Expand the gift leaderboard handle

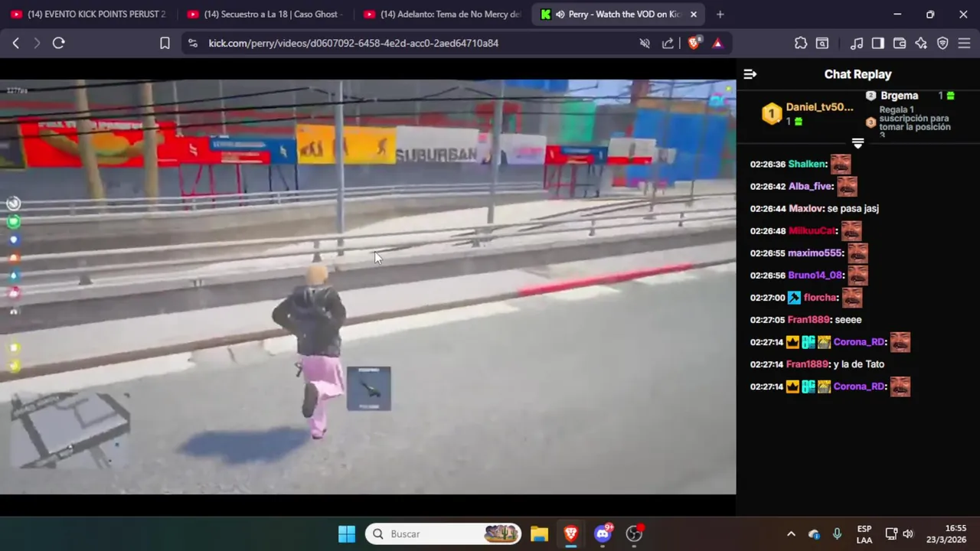(857, 143)
